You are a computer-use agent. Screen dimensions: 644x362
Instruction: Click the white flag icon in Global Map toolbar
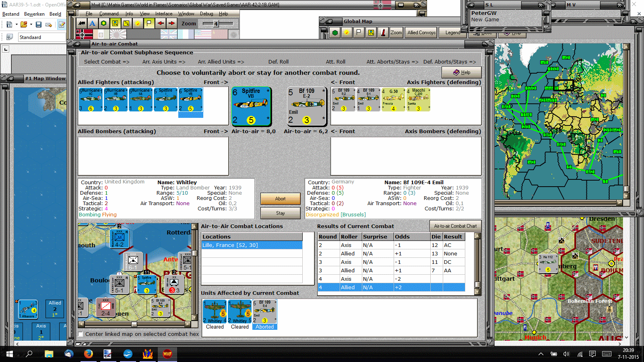[x=359, y=33]
